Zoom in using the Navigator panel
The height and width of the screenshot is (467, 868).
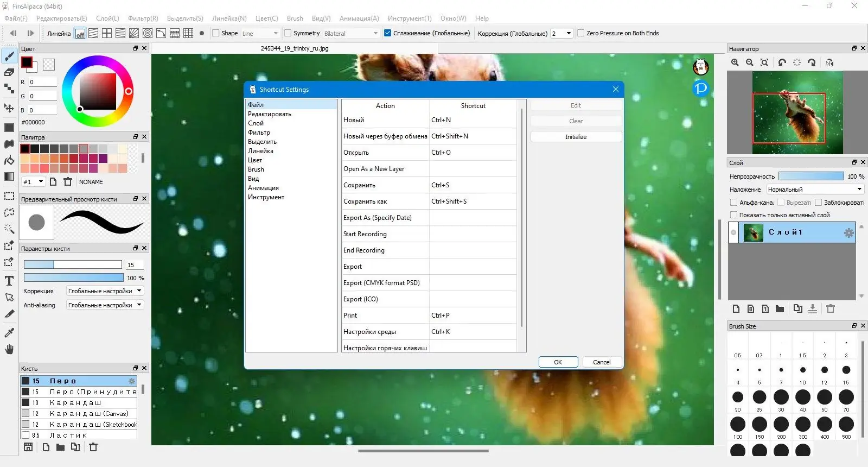(735, 63)
